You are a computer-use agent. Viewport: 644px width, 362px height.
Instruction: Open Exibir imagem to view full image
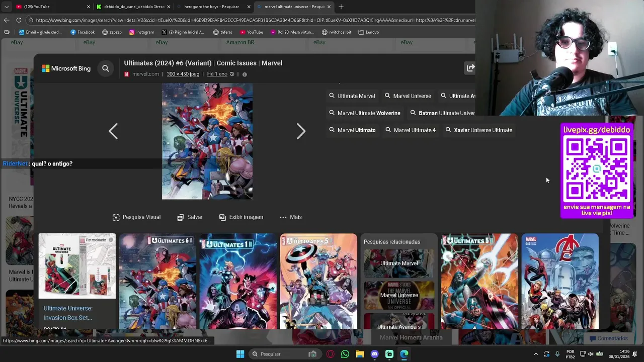tap(241, 217)
